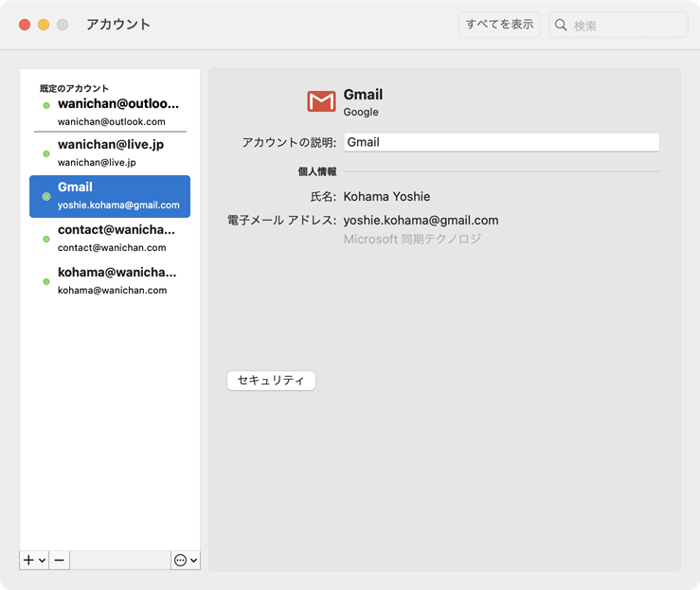Select the contact@wanichan.com account
Image resolution: width=700 pixels, height=590 pixels.
pos(110,239)
